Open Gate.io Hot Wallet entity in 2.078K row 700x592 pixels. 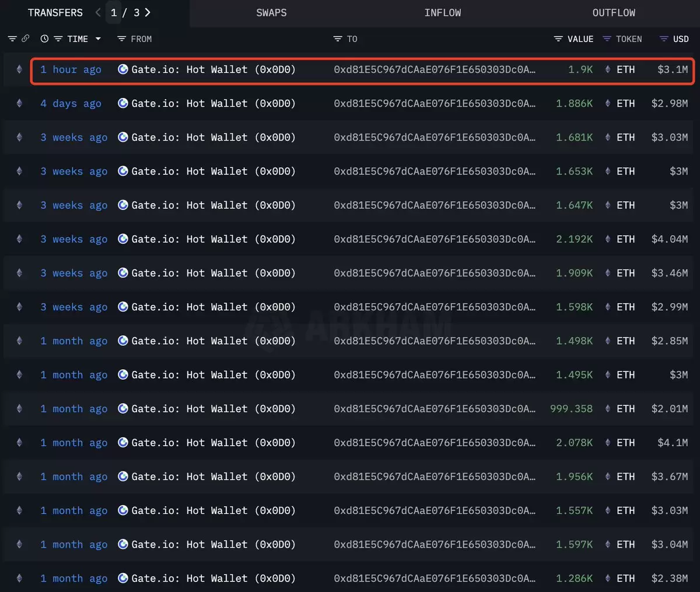213,443
